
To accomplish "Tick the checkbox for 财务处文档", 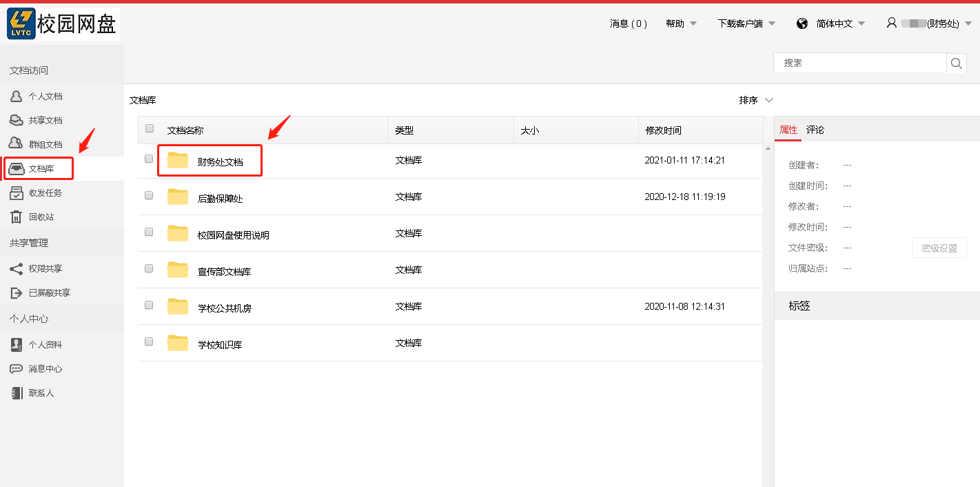I will coord(149,159).
